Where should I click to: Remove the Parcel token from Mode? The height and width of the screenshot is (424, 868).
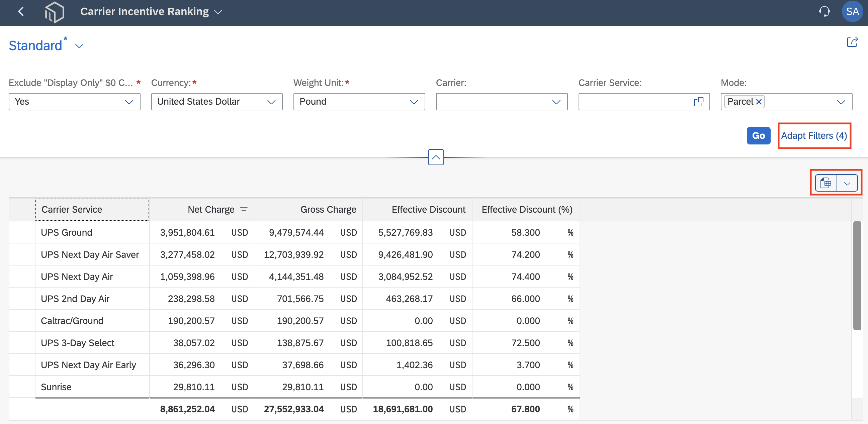[759, 102]
